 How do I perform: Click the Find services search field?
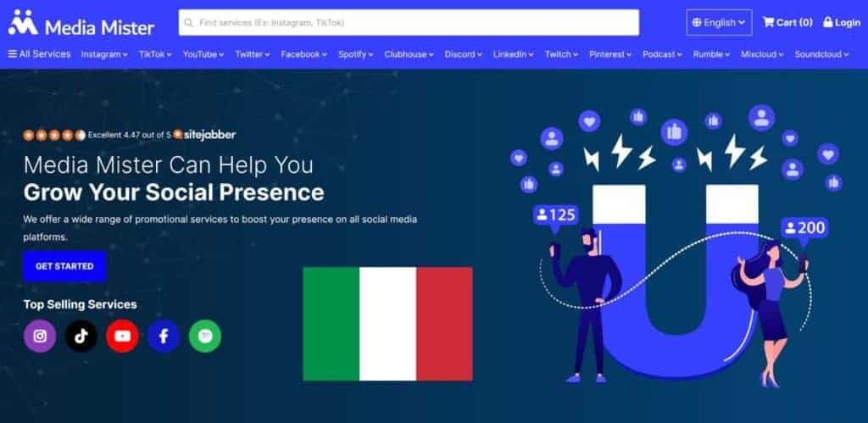pyautogui.click(x=409, y=23)
